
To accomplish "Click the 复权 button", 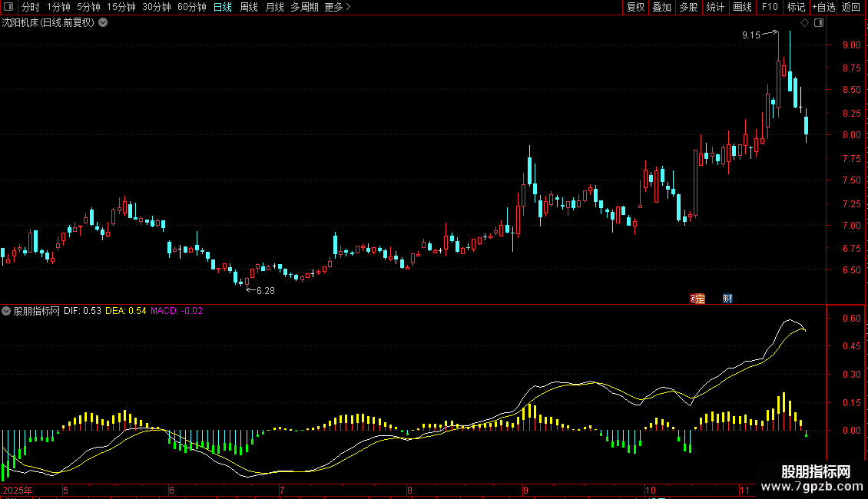I will click(x=635, y=7).
